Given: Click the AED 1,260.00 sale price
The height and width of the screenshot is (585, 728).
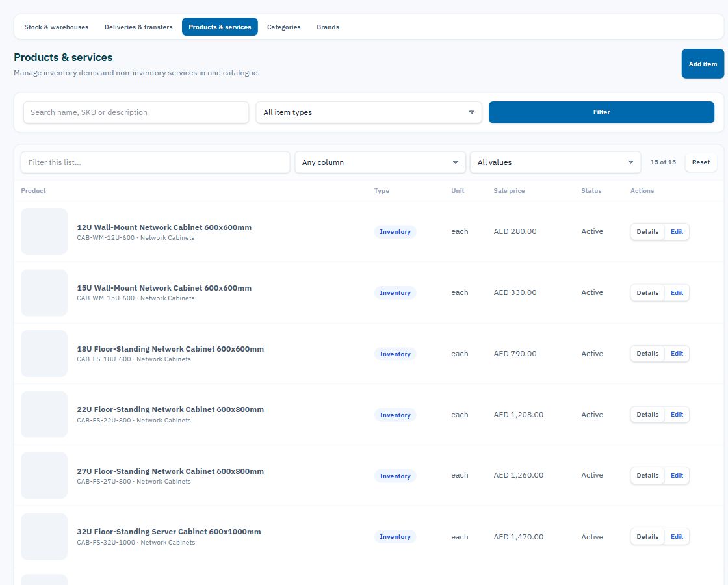Looking at the screenshot, I should point(518,475).
